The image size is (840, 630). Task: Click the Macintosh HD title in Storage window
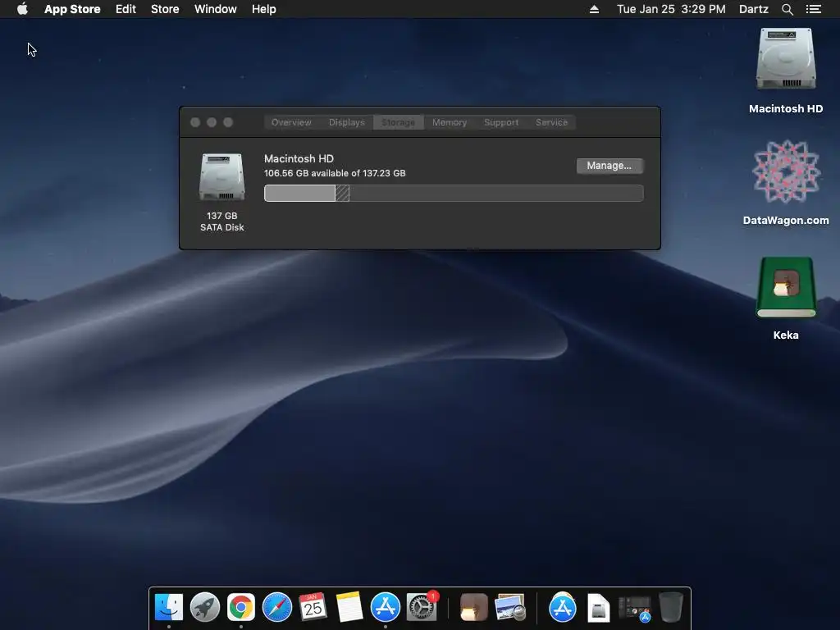299,158
